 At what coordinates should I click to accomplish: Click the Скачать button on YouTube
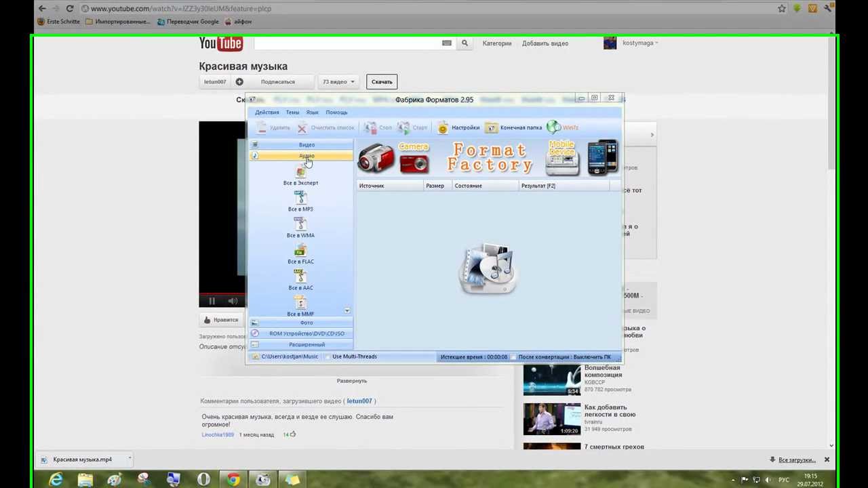[382, 82]
